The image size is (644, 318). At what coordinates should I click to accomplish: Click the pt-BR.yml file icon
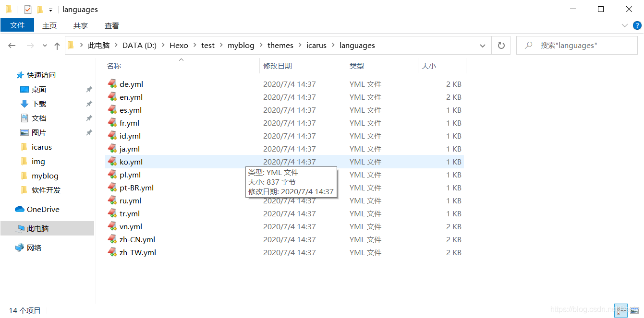[112, 188]
